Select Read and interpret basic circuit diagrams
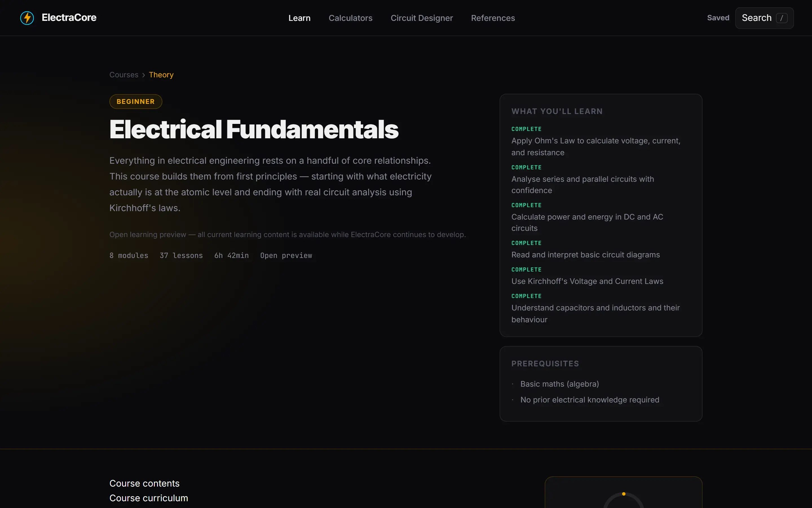The width and height of the screenshot is (812, 508). [x=586, y=255]
